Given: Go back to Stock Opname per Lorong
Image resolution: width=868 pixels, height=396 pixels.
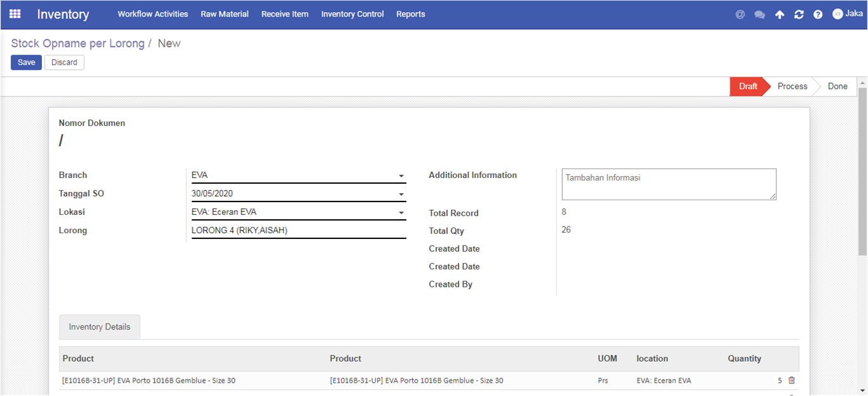Looking at the screenshot, I should [78, 43].
